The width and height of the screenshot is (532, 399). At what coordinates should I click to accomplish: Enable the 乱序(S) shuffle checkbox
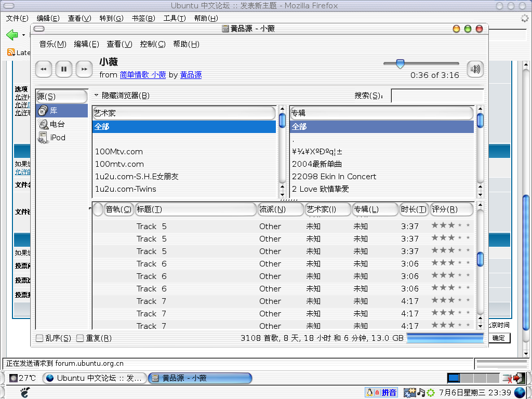[x=39, y=338]
